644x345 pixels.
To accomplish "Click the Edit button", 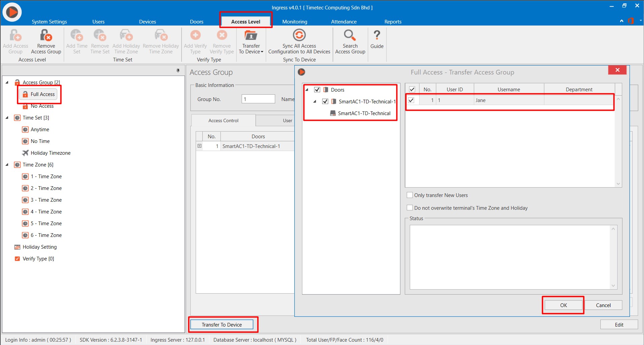I will 619,325.
